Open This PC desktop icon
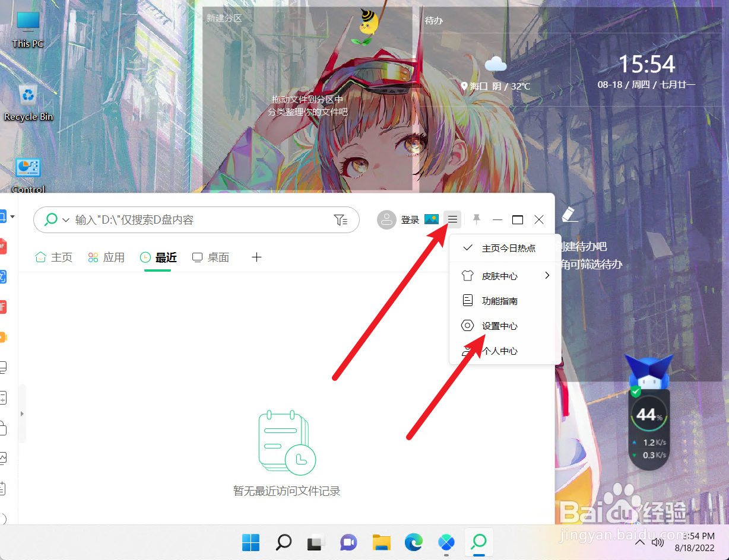The width and height of the screenshot is (729, 560). coord(28,30)
